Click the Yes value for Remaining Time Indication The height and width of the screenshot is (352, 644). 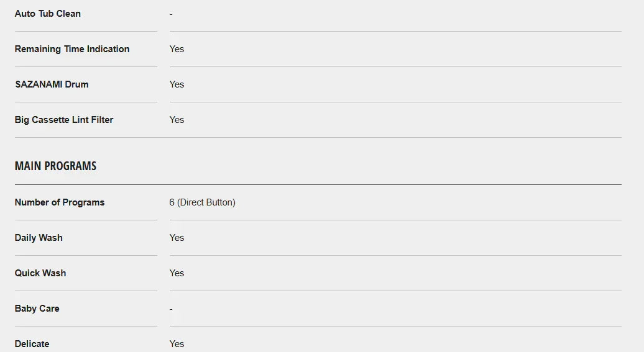point(177,49)
